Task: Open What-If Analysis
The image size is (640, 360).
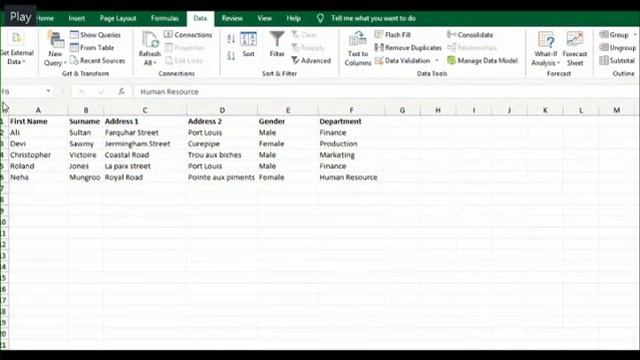Action: point(546,49)
